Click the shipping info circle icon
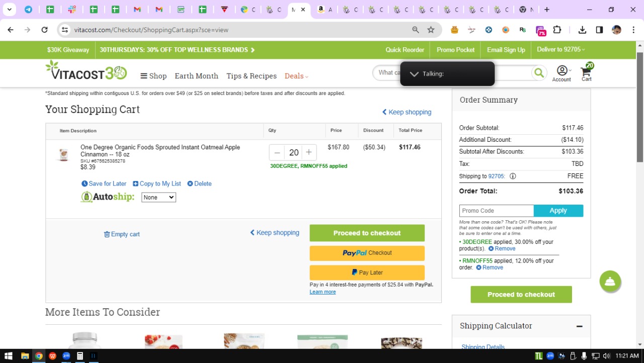The width and height of the screenshot is (644, 363). coord(513,176)
